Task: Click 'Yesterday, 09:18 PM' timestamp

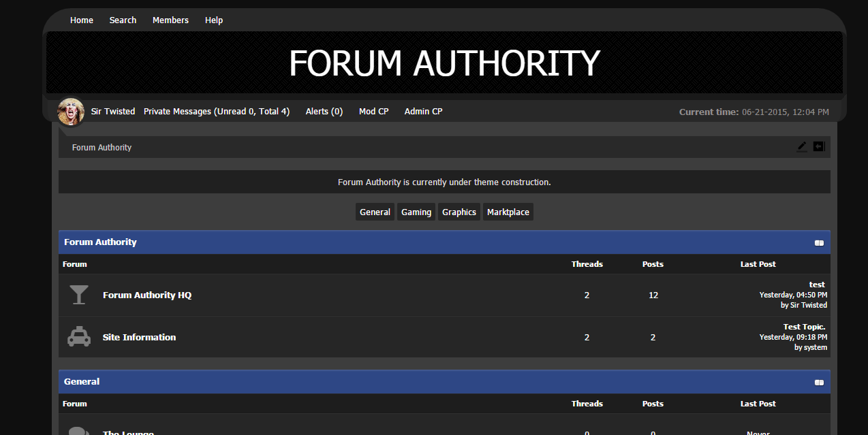Action: pos(794,337)
